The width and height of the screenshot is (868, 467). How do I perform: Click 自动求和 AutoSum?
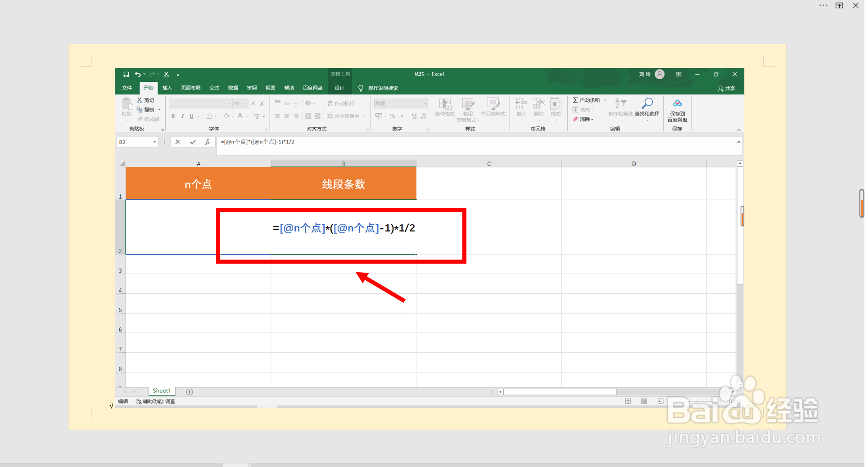[x=587, y=100]
